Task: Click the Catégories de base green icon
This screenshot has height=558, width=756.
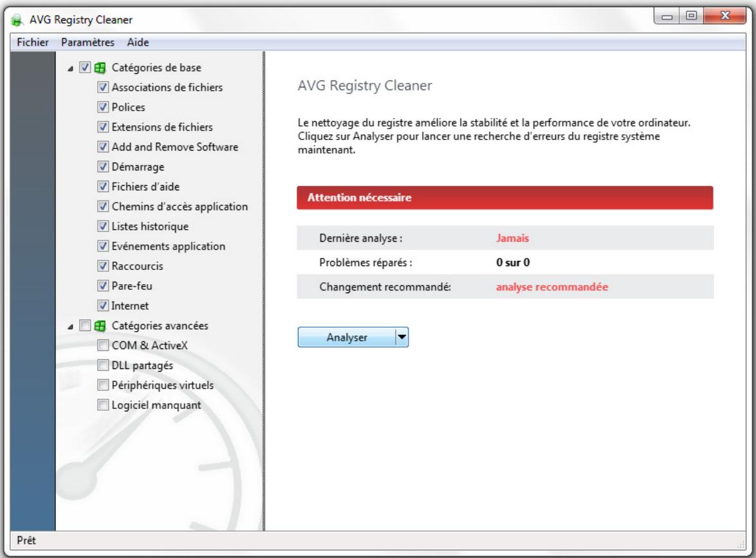Action: (100, 68)
